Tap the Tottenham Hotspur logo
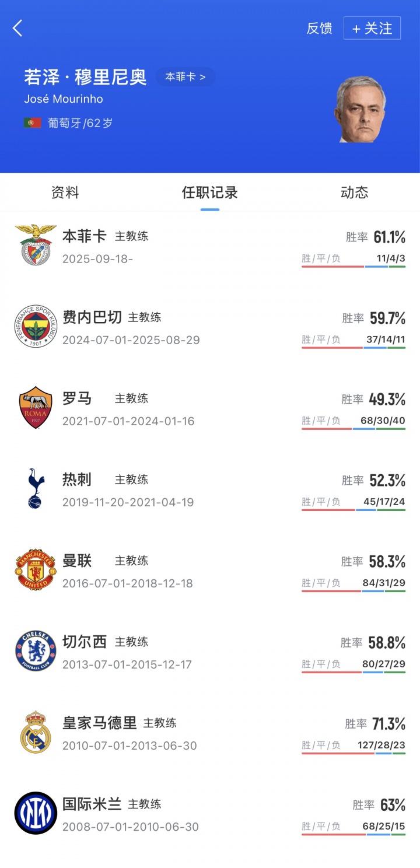420x868 pixels. (x=36, y=488)
